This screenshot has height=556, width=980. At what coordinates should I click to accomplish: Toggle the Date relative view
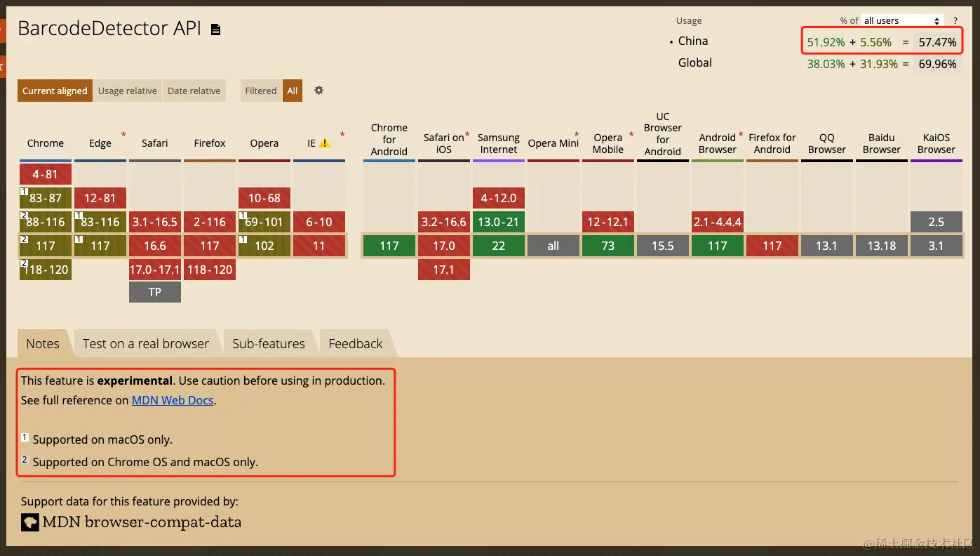point(194,91)
